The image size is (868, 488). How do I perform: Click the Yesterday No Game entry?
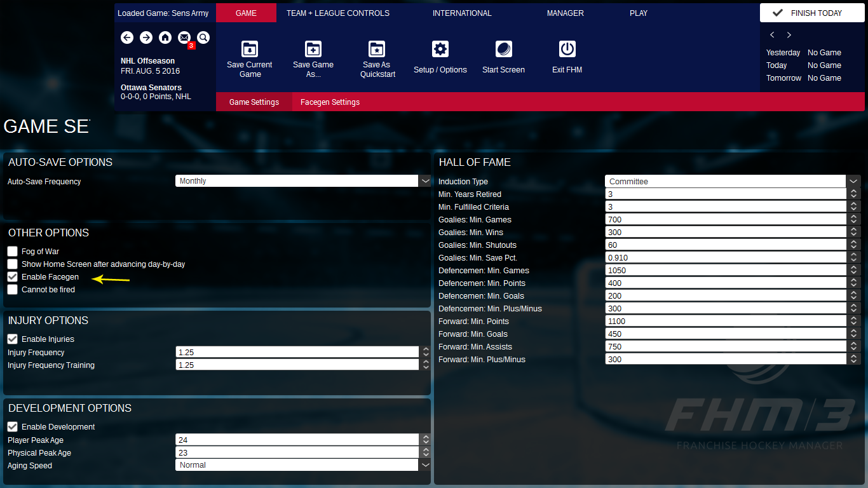(804, 53)
